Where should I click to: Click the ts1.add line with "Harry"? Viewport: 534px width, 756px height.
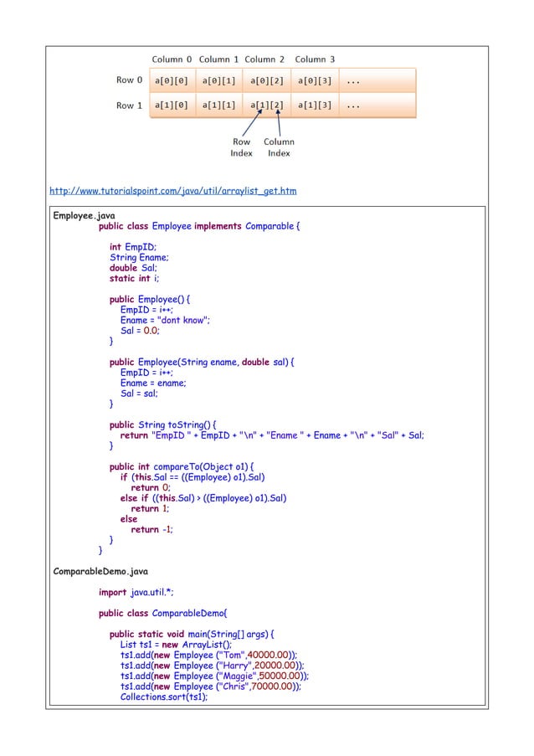click(x=213, y=666)
